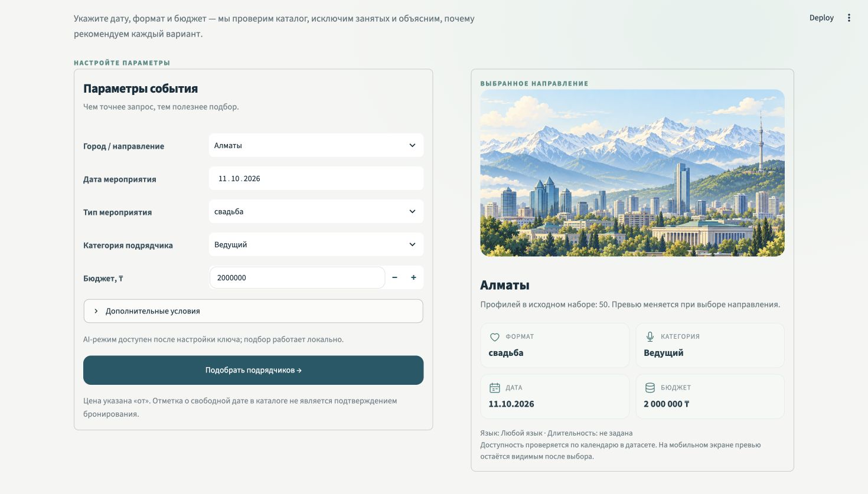Click the chevron arrow in Алматы dropdown
This screenshot has width=868, height=494.
[412, 145]
